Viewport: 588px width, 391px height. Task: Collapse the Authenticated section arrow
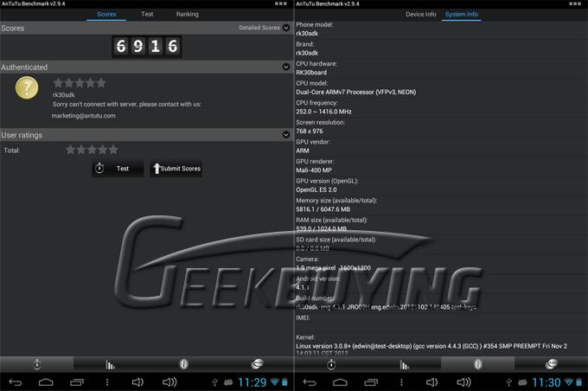286,67
